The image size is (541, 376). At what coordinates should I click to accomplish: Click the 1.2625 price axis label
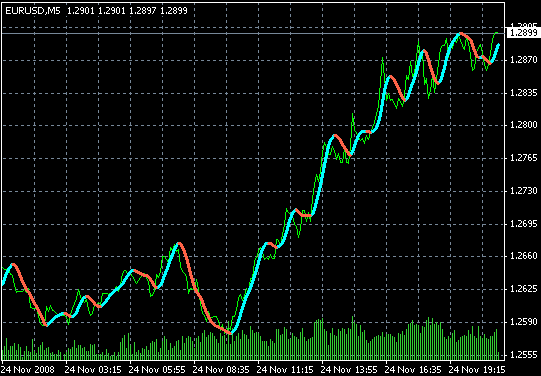pos(524,289)
